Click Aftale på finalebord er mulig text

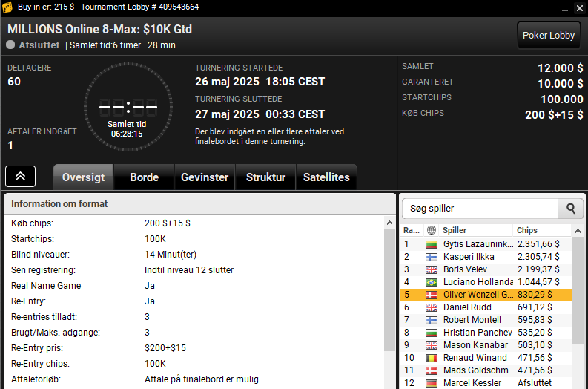click(202, 379)
